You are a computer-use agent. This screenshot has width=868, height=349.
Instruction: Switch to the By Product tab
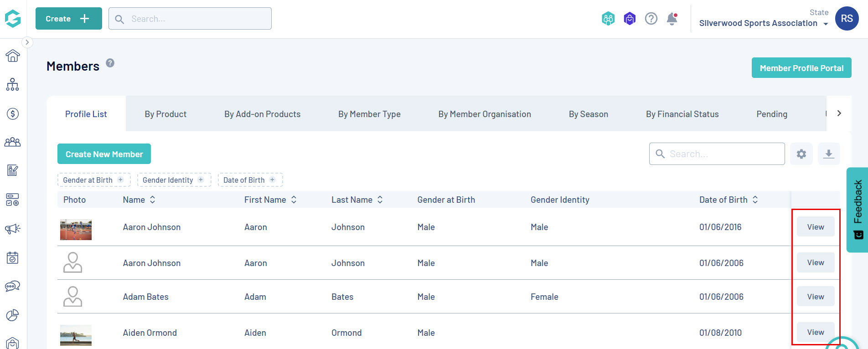pyautogui.click(x=165, y=114)
